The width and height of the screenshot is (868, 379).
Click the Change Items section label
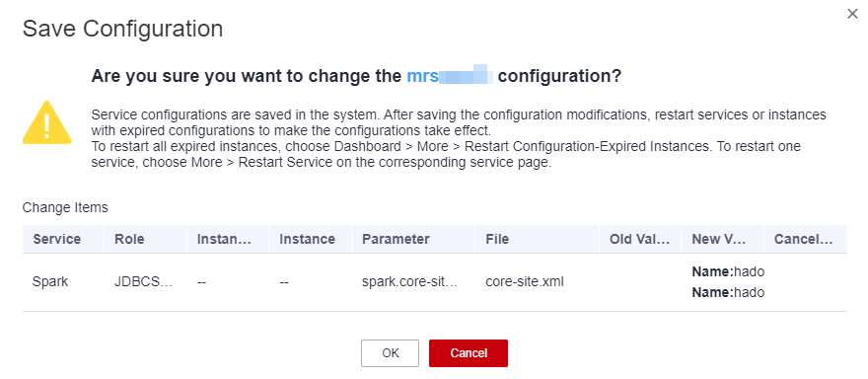65,208
